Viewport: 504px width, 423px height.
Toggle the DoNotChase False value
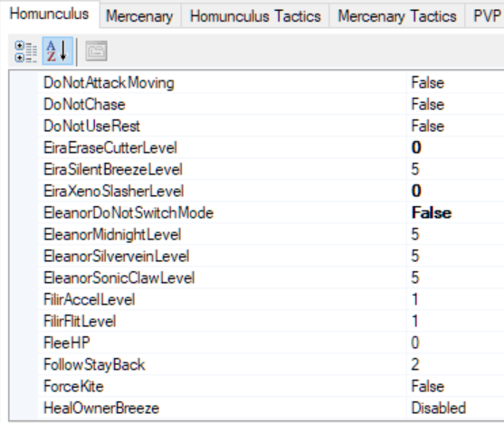[x=455, y=104]
